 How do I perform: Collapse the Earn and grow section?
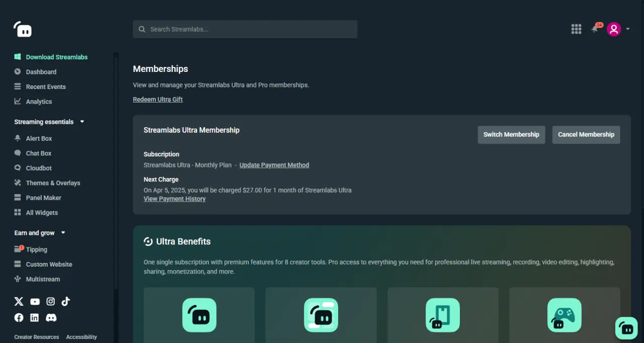pyautogui.click(x=63, y=233)
